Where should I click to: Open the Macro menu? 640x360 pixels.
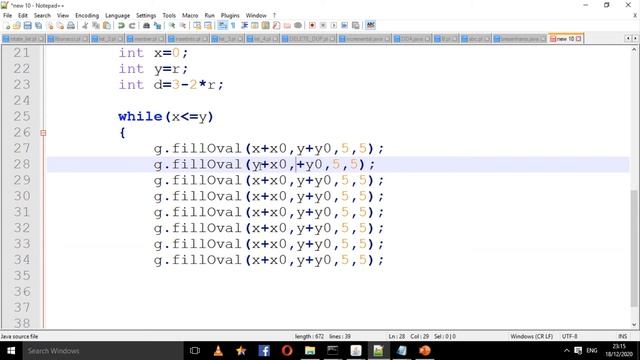point(190,16)
